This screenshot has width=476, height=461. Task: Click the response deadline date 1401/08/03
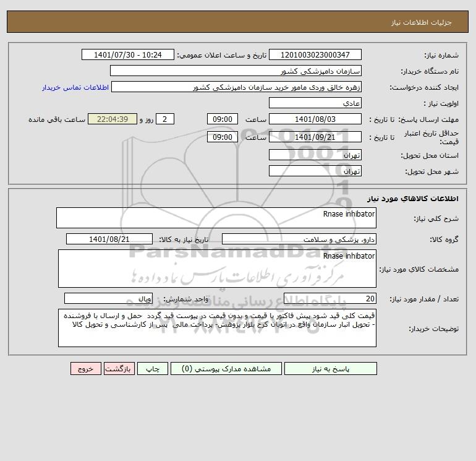[x=315, y=119]
